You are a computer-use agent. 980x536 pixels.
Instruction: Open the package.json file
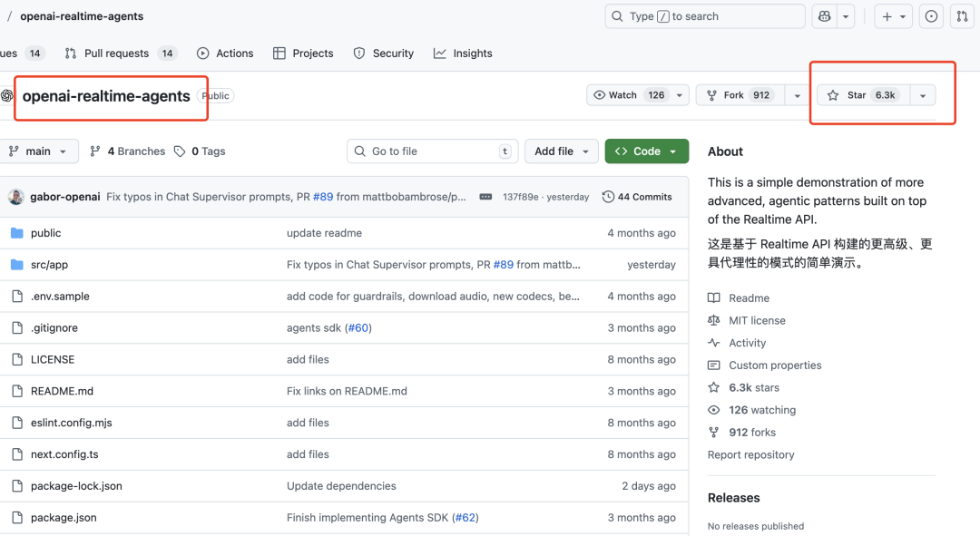coord(64,517)
